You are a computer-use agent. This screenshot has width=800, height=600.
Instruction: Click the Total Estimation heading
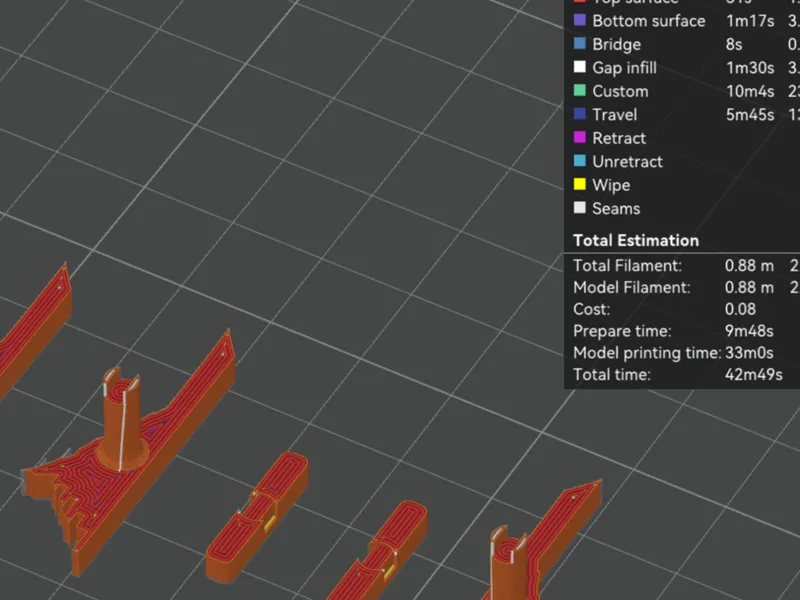(x=636, y=240)
